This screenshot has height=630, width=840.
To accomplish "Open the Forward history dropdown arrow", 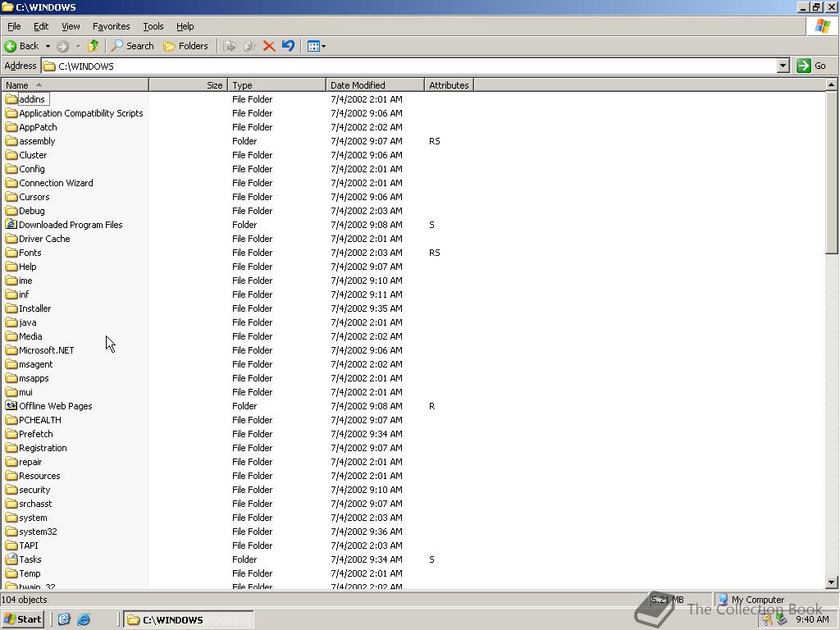I will click(x=78, y=46).
